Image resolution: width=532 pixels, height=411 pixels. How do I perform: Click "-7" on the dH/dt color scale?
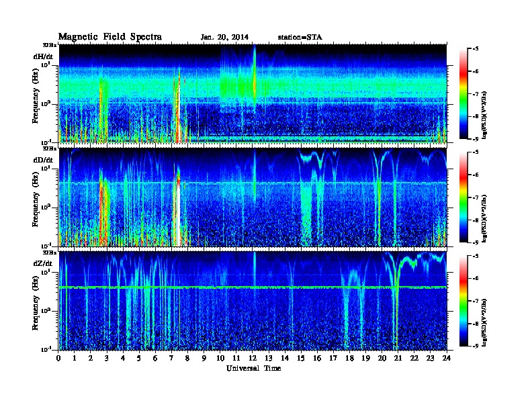[475, 94]
